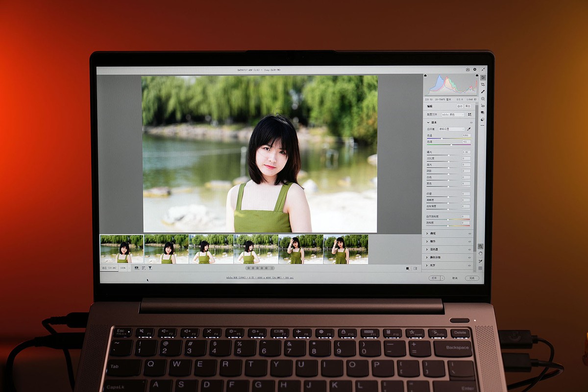Click the fit-in-view zoom percentage button

109,268
